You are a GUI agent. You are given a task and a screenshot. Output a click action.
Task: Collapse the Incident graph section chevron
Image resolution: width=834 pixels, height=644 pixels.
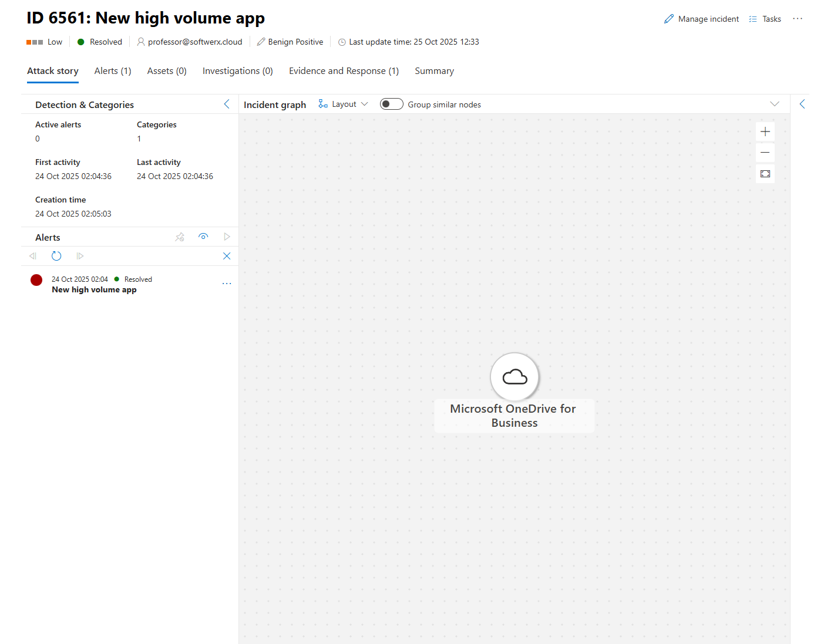click(775, 104)
